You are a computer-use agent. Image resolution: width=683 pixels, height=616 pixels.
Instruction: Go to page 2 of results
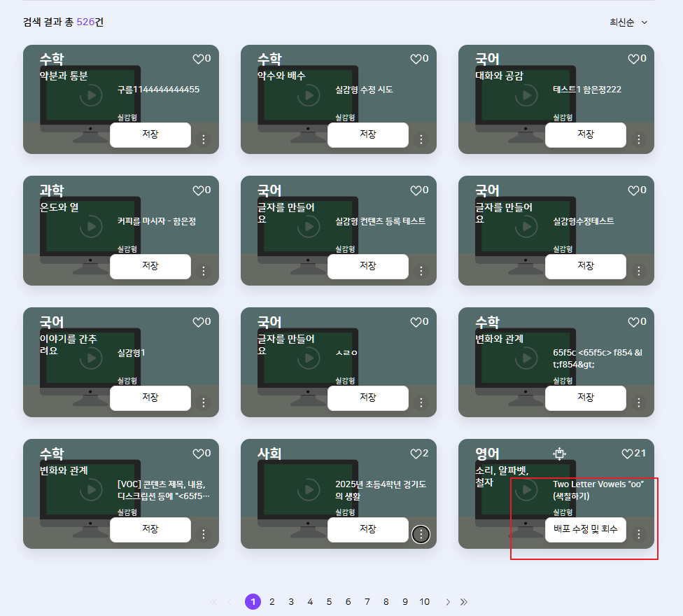pos(272,602)
